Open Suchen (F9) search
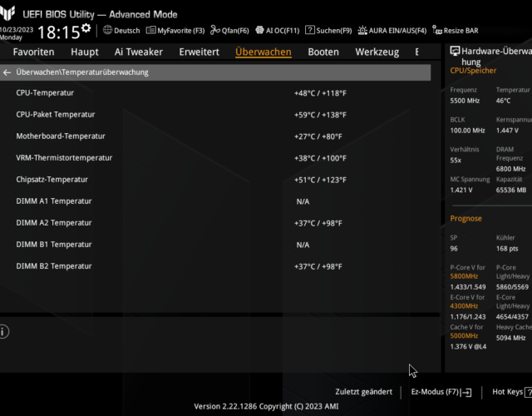 [x=328, y=31]
